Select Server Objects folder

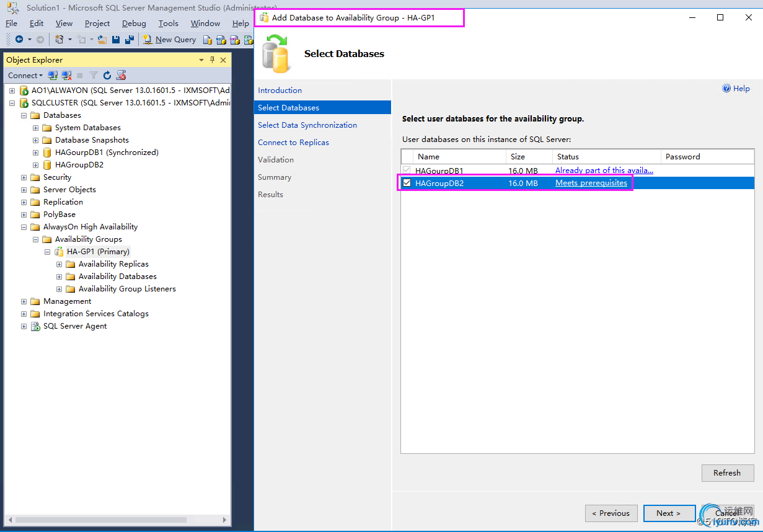(x=69, y=189)
